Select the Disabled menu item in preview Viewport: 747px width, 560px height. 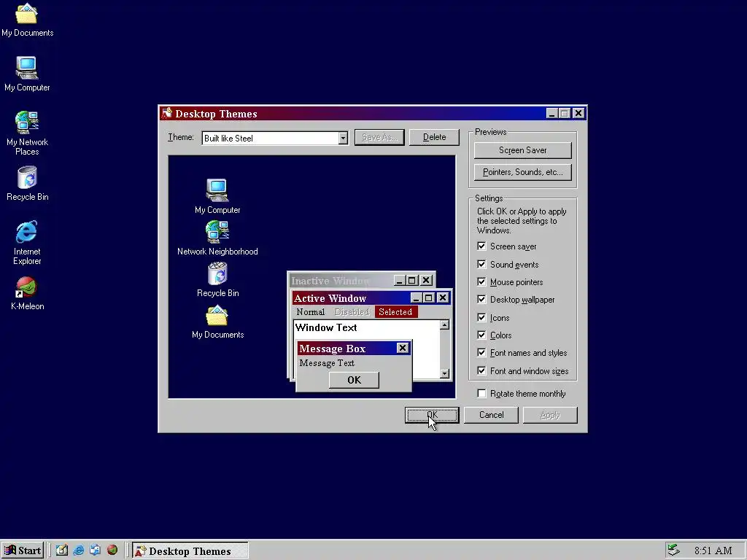tap(352, 312)
